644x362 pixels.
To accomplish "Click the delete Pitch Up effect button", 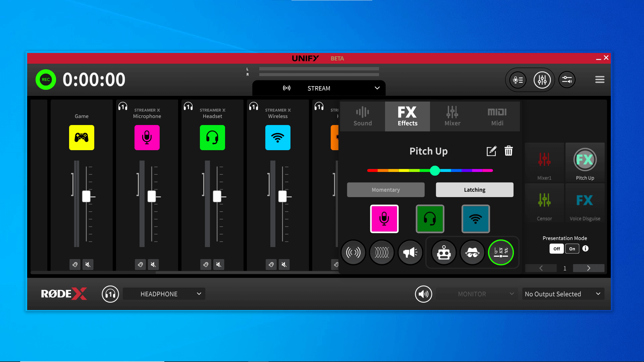I will pyautogui.click(x=508, y=151).
